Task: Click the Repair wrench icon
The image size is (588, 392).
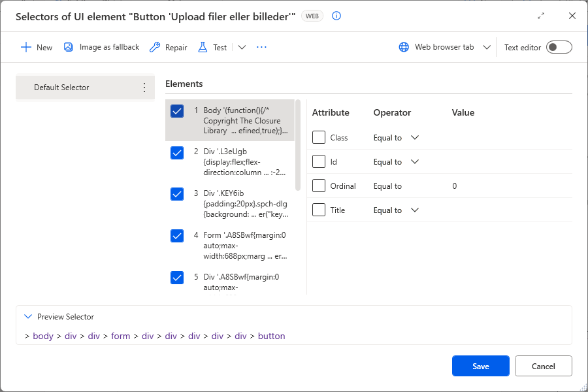Action: click(x=154, y=47)
